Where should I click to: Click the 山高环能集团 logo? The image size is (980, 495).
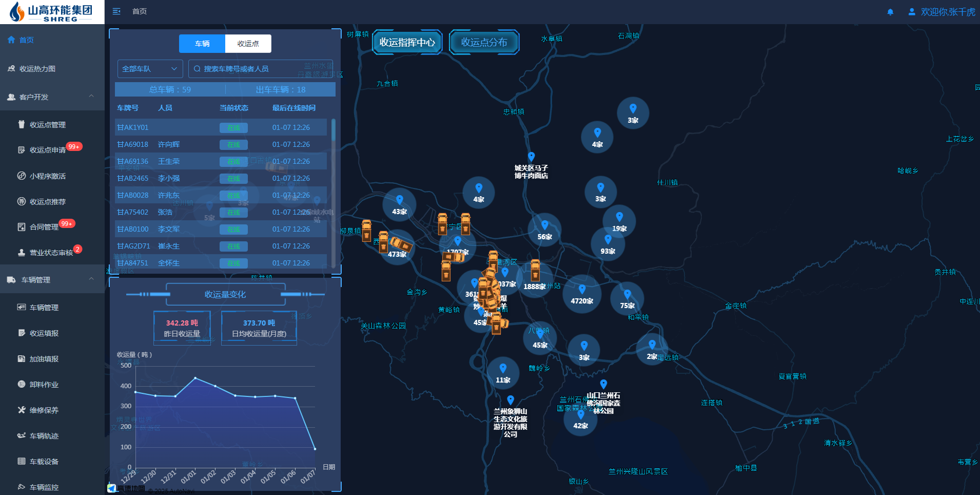tap(52, 12)
